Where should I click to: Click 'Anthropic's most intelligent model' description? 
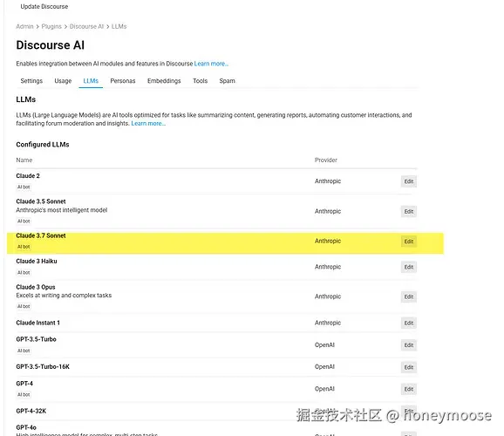(x=62, y=210)
